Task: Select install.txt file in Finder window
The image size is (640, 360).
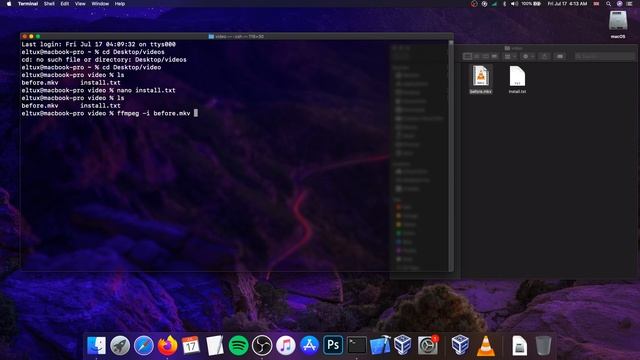Action: pos(517,80)
